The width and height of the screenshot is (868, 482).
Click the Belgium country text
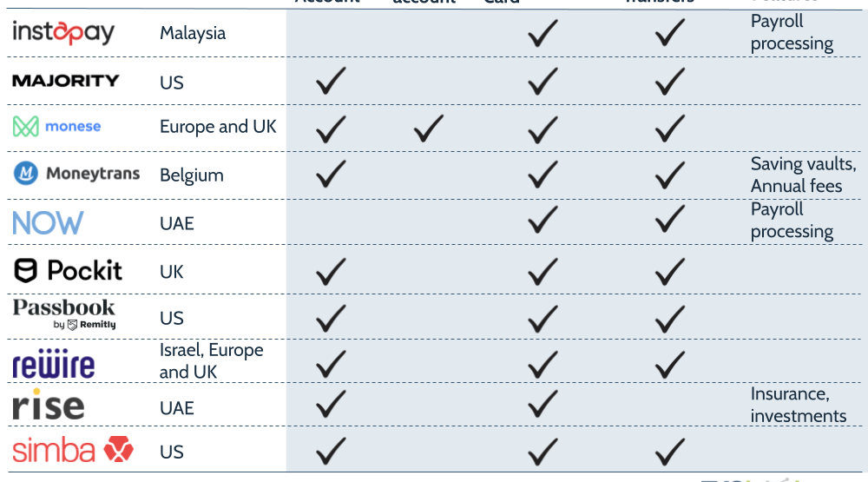tap(192, 175)
